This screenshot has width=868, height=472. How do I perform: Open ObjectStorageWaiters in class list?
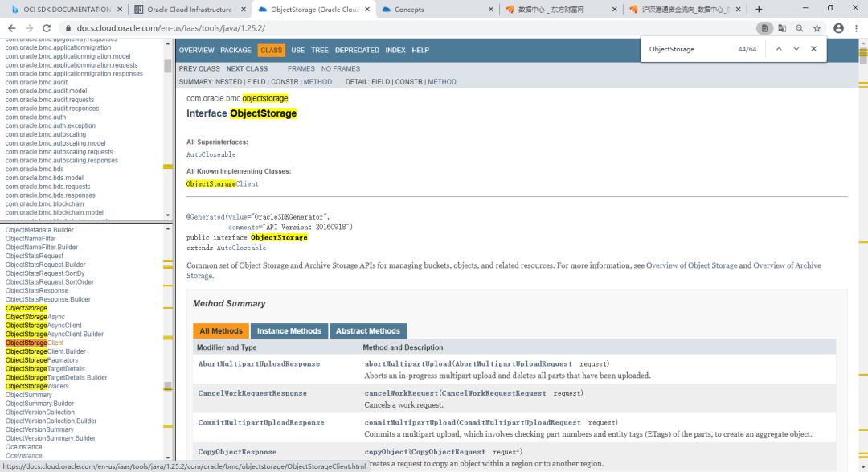pos(37,386)
